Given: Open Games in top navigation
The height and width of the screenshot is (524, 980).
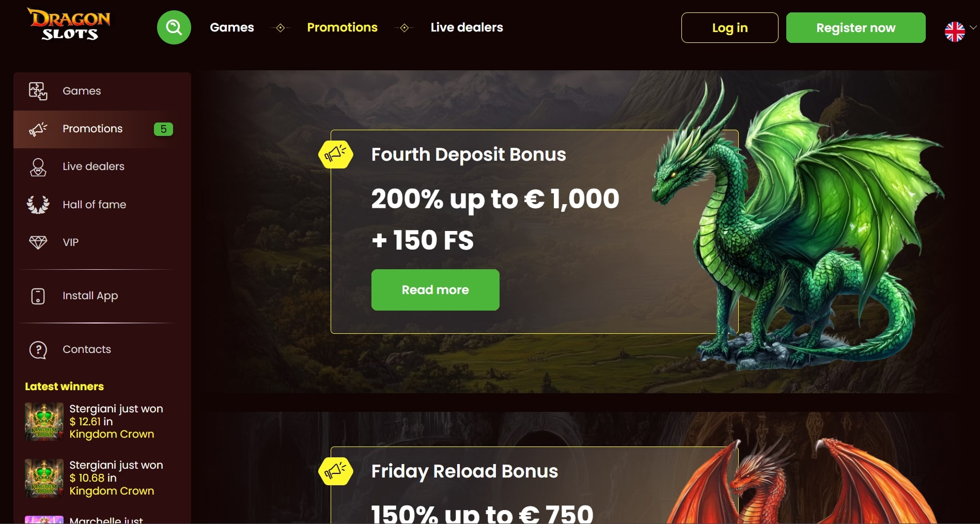Looking at the screenshot, I should pyautogui.click(x=232, y=27).
